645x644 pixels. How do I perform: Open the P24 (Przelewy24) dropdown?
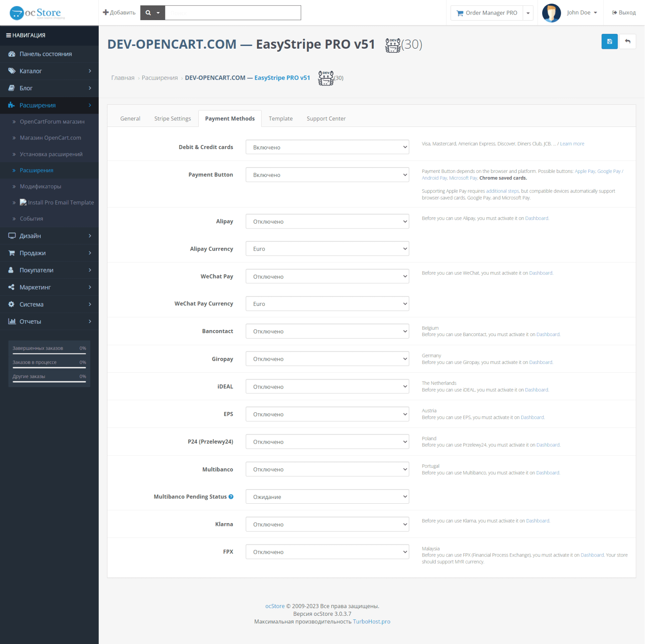[x=327, y=442]
